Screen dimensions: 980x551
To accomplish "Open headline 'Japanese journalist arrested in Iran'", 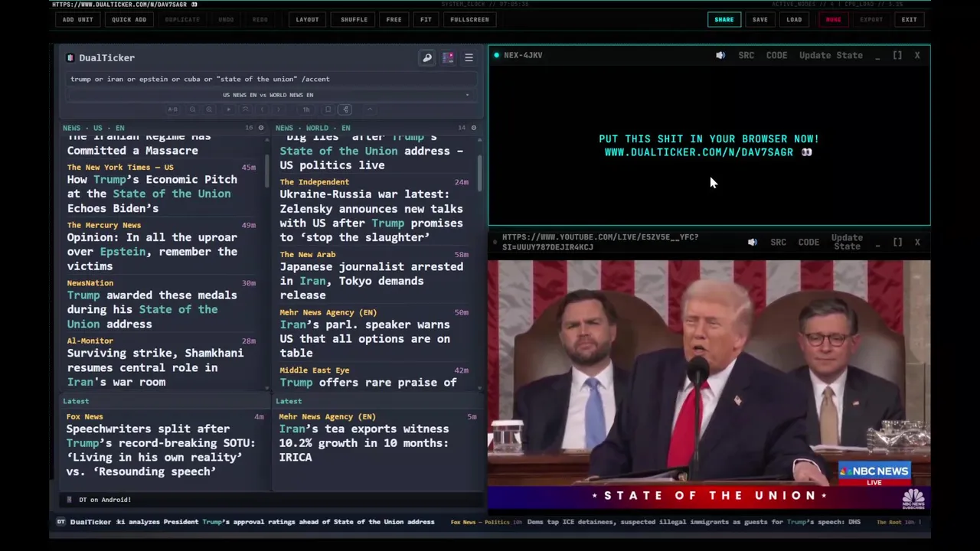I will (x=371, y=281).
